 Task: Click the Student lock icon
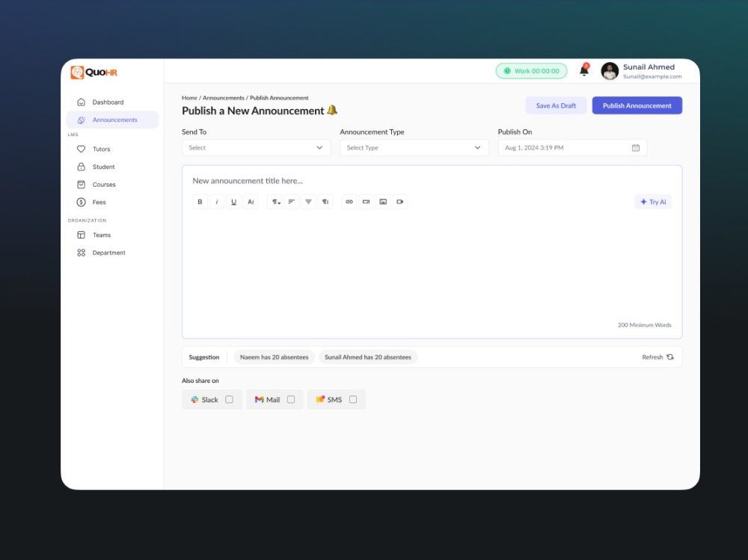81,167
